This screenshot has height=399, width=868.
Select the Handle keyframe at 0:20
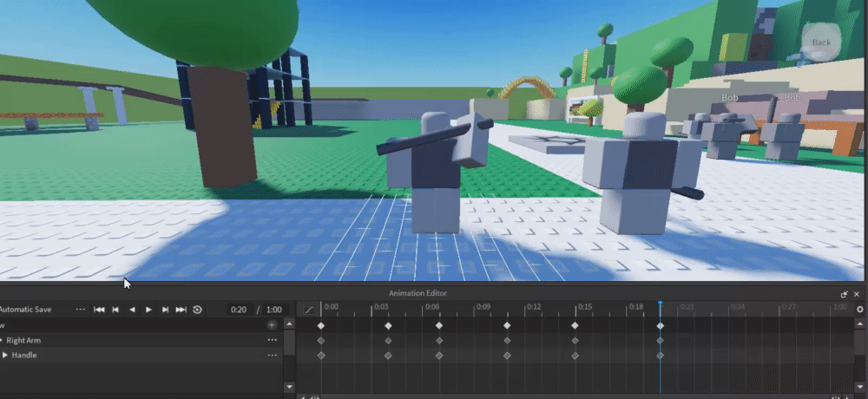661,356
